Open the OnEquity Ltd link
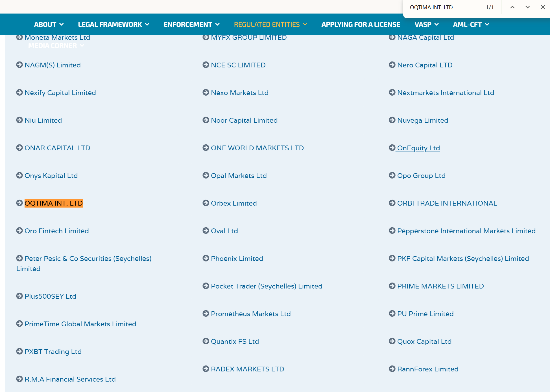This screenshot has height=392, width=550. [418, 148]
